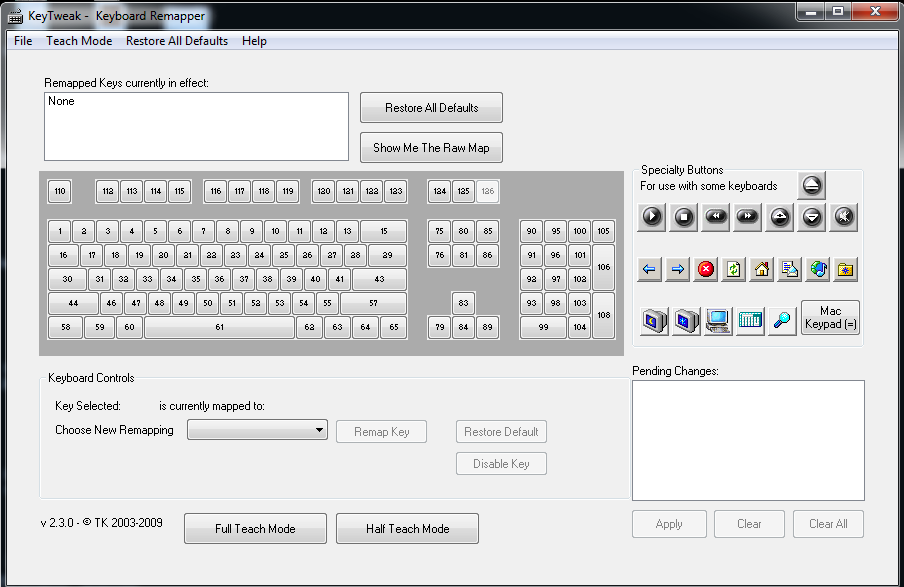Viewport: 904px width, 587px height.
Task: Click the Restore All Defaults button
Action: 431,108
